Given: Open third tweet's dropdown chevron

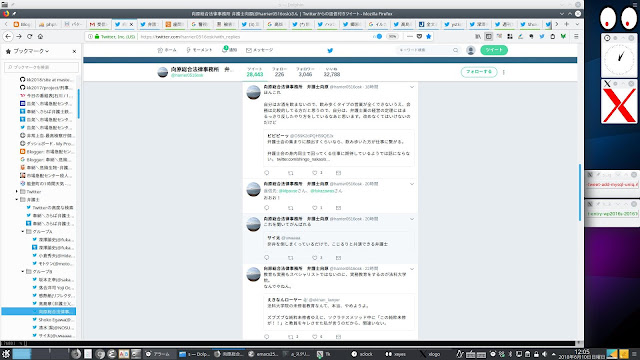Looking at the screenshot, I should coord(412,219).
